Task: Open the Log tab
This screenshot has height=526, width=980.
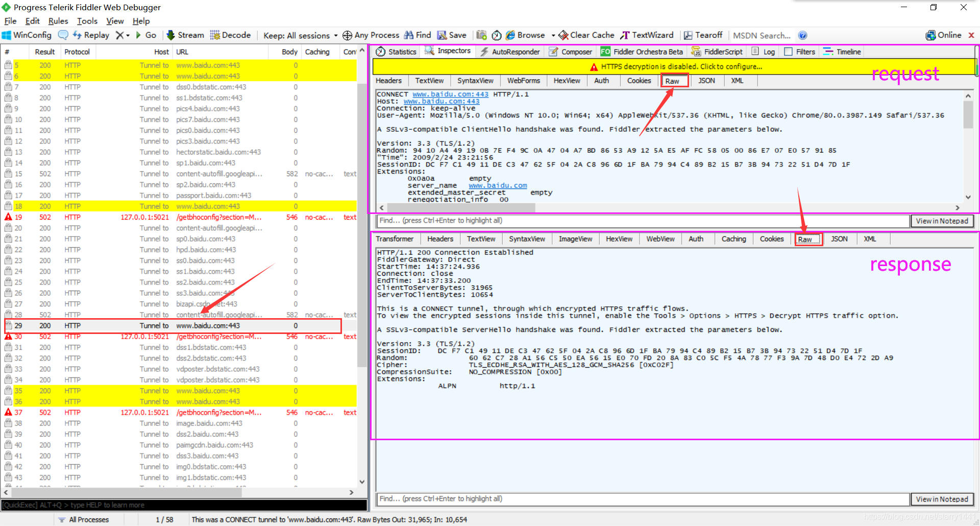Action: pos(763,52)
